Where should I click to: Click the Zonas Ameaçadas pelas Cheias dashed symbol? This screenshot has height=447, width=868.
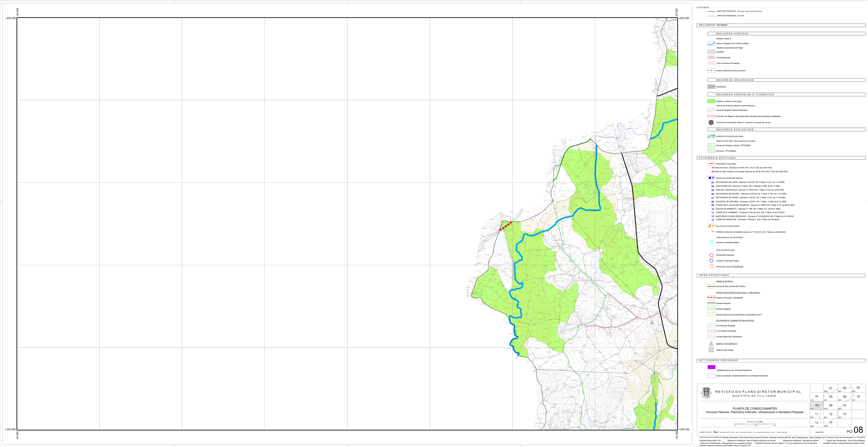click(x=711, y=71)
